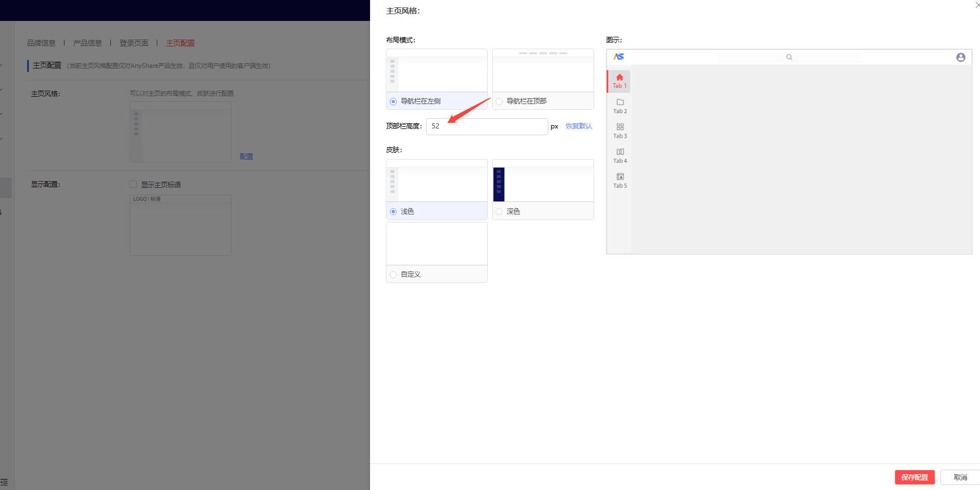Click the Tab 1 home icon
The image size is (980, 490).
pyautogui.click(x=620, y=78)
